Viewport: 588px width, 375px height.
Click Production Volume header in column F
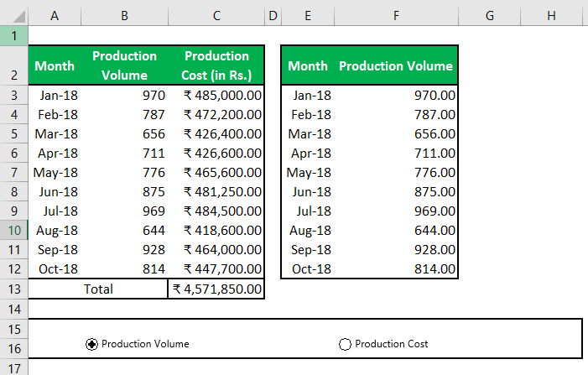click(396, 65)
